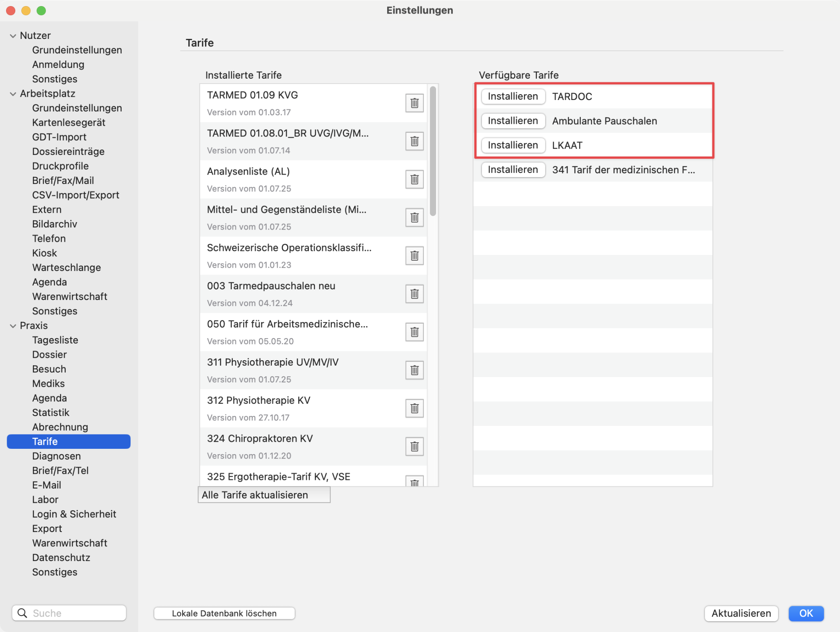
Task: Delete 311 Physiotherapie UV/MV/IV tariff
Action: (414, 370)
